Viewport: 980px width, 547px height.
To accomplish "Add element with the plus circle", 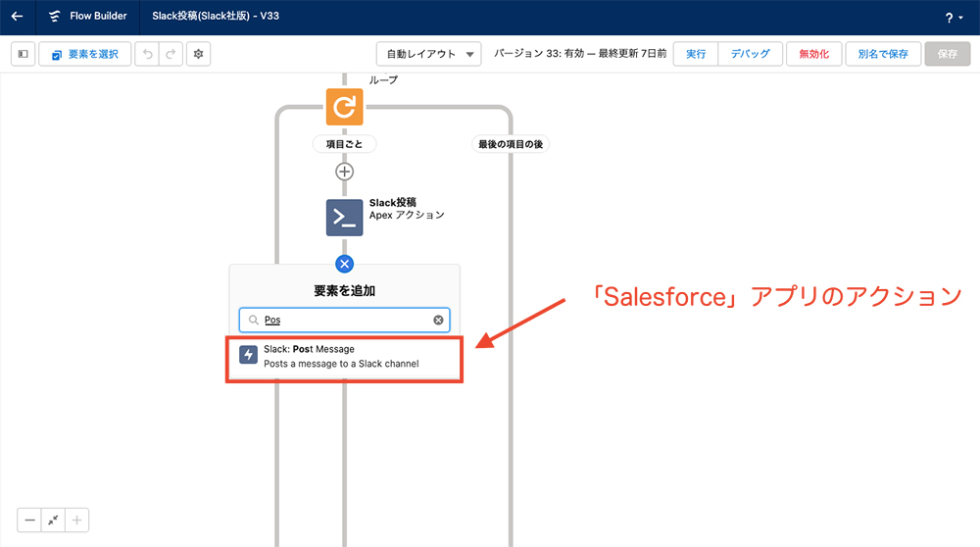I will 344,172.
